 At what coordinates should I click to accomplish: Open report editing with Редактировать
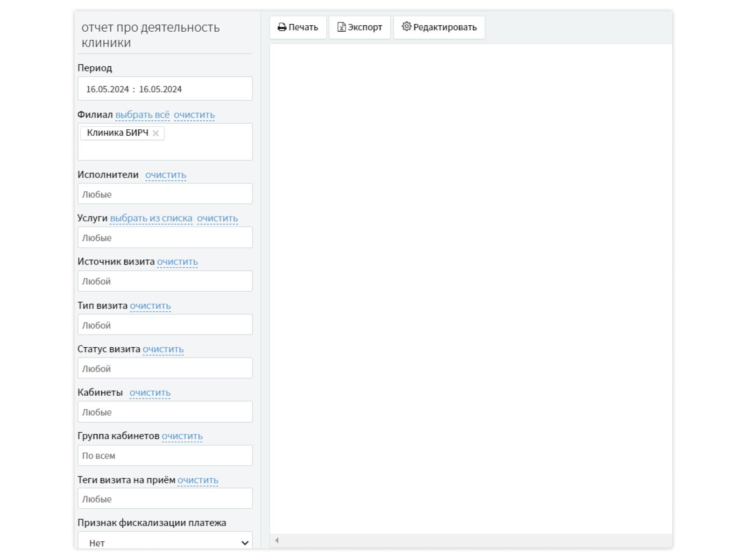(439, 28)
